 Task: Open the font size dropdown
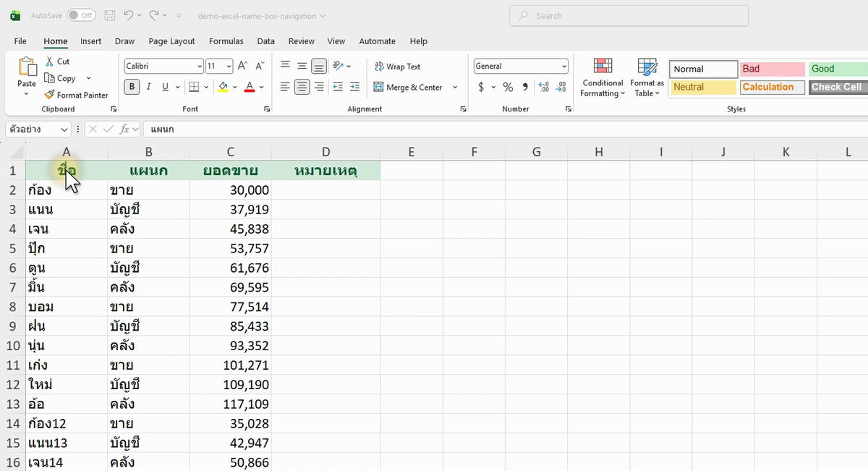[x=229, y=67]
